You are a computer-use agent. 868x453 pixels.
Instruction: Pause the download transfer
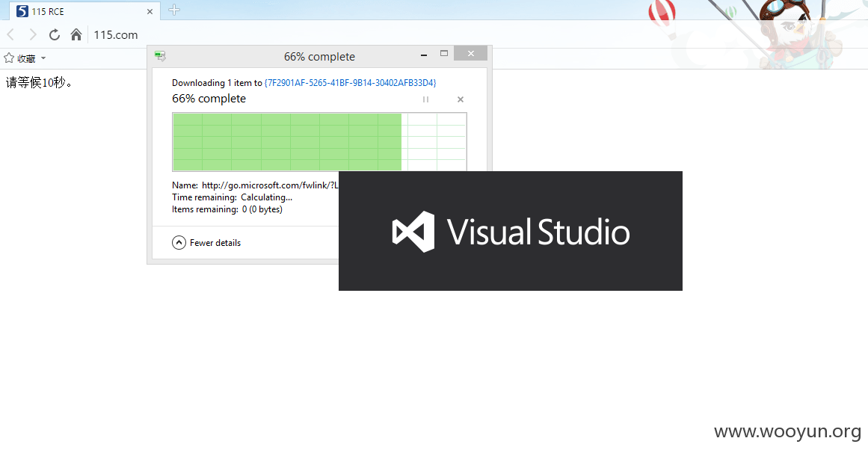pos(425,99)
